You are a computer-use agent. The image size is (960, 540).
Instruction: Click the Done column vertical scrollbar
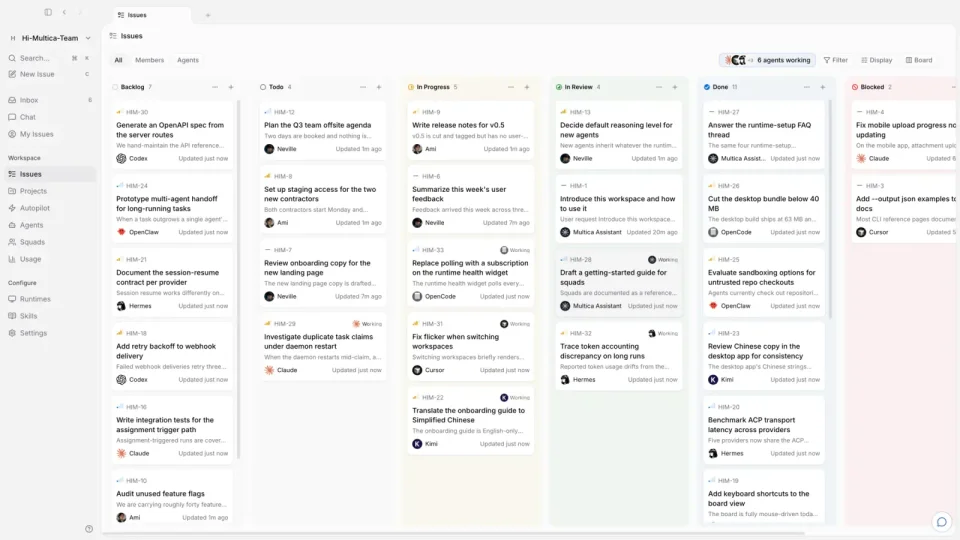[x=830, y=209]
